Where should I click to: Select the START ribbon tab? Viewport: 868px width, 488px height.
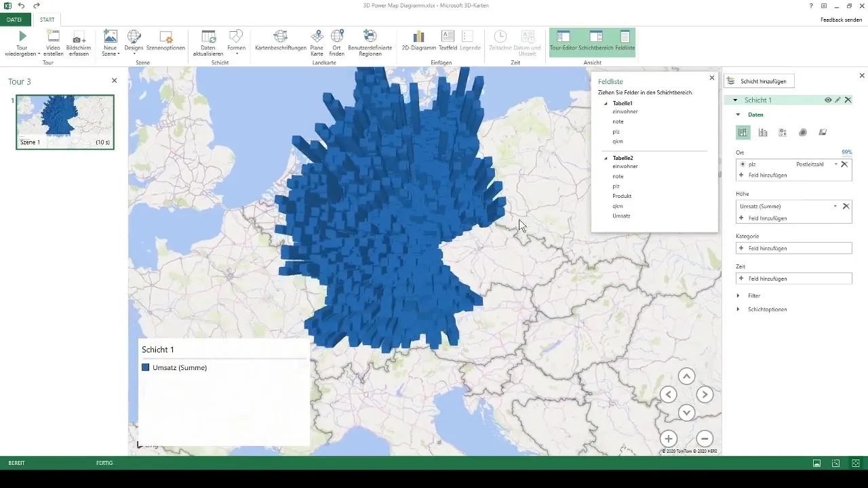pyautogui.click(x=47, y=20)
